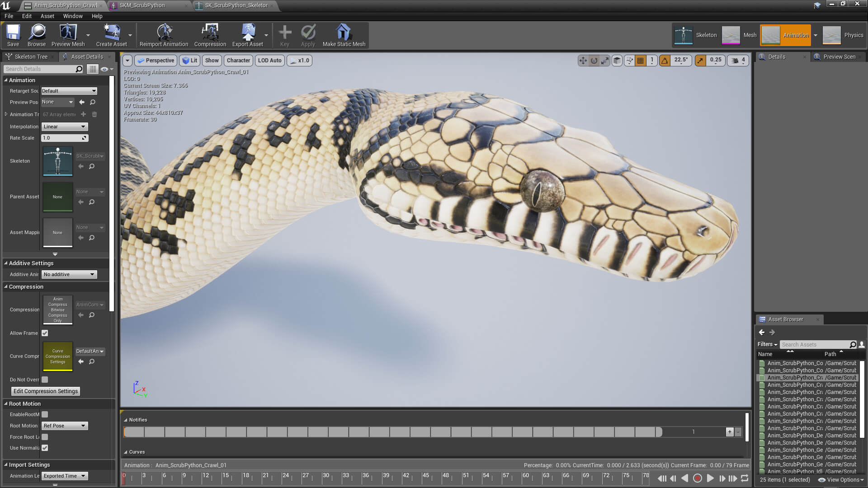Jump to the last frame
Screen dimensions: 868x488
point(733,478)
